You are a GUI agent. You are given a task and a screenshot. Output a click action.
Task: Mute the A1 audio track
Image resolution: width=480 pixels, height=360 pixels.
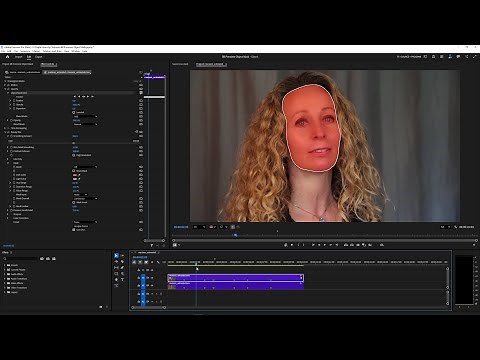(152, 294)
